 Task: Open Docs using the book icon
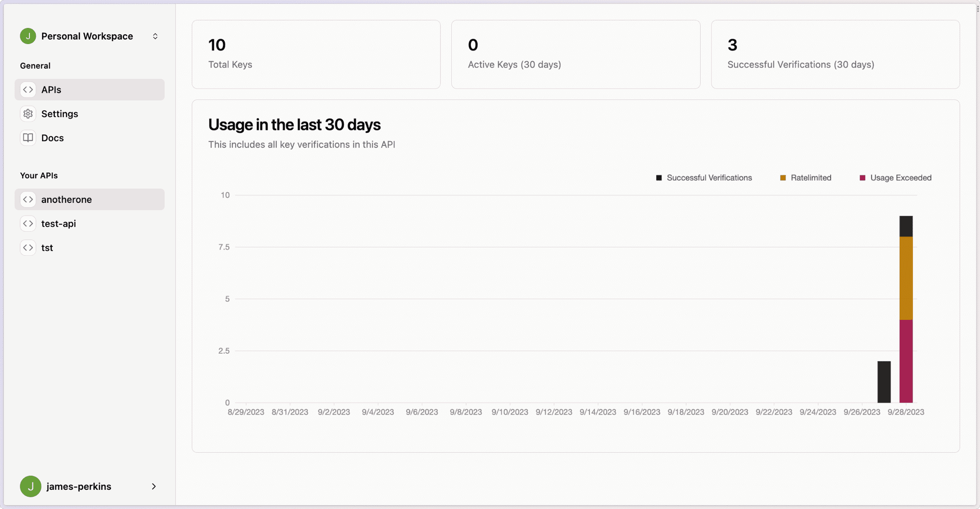(x=28, y=138)
